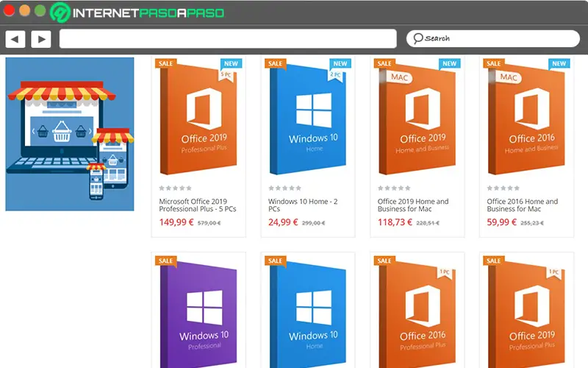Click SALE badge on Windows 10 Professional
This screenshot has height=368, width=588.
pos(165,261)
